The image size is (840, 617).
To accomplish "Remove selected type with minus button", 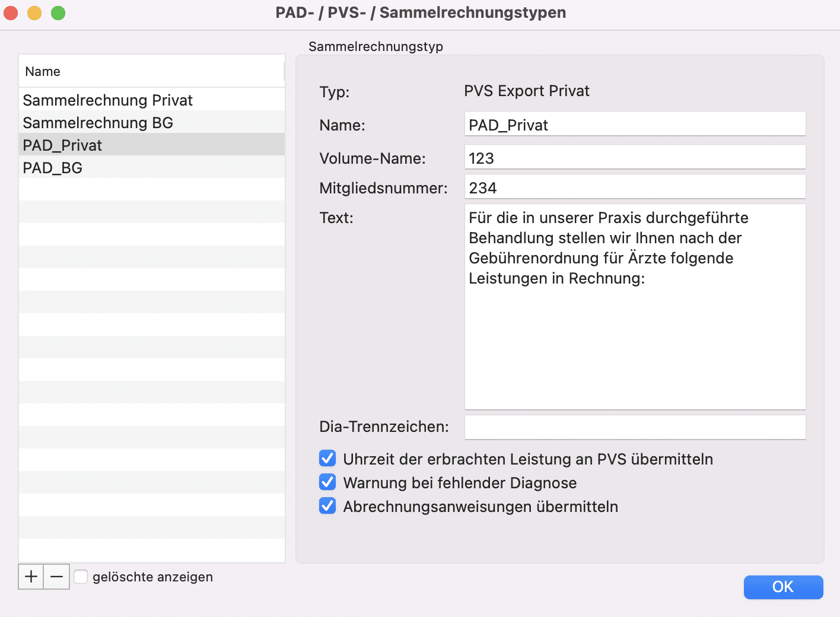I will (56, 577).
